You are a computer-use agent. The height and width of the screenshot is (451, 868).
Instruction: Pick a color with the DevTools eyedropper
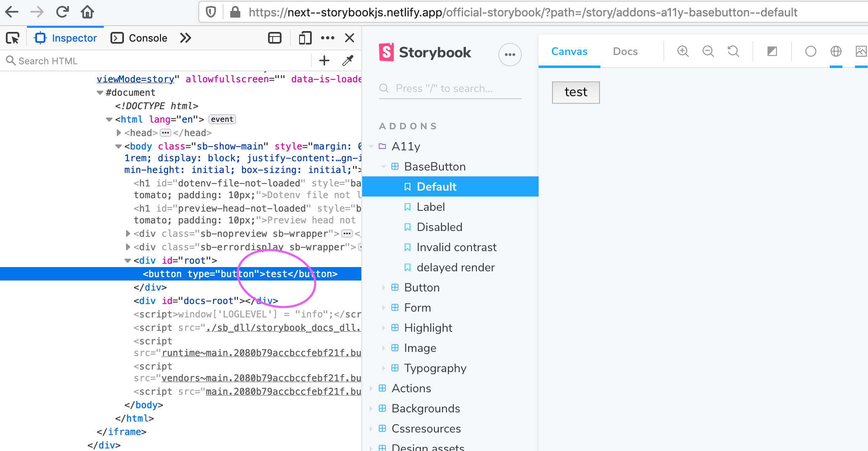tap(347, 60)
